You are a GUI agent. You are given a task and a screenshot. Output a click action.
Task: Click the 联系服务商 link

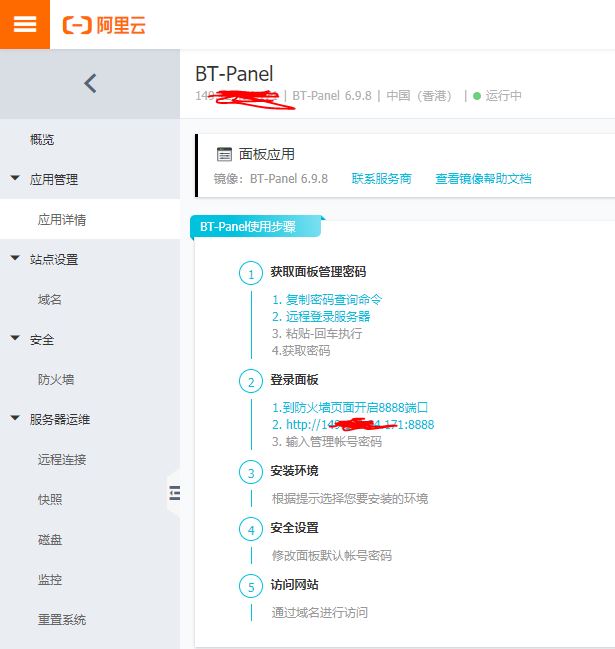coord(381,179)
